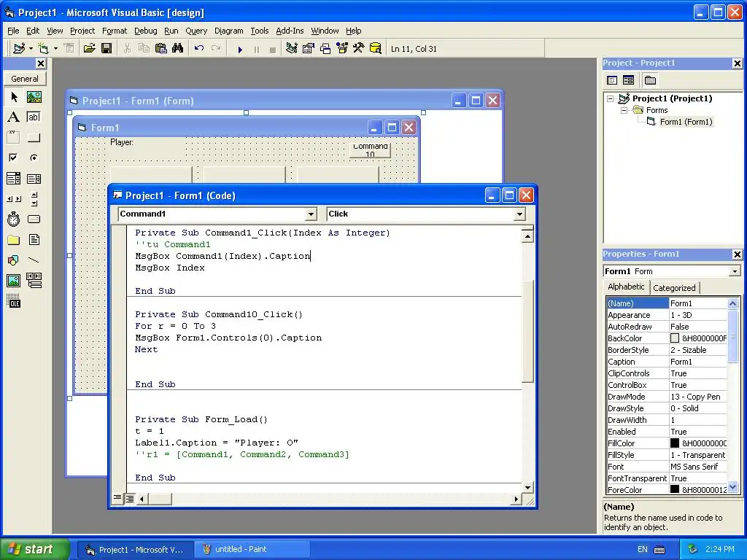Open the Project menu
The width and height of the screenshot is (747, 560).
(x=82, y=31)
